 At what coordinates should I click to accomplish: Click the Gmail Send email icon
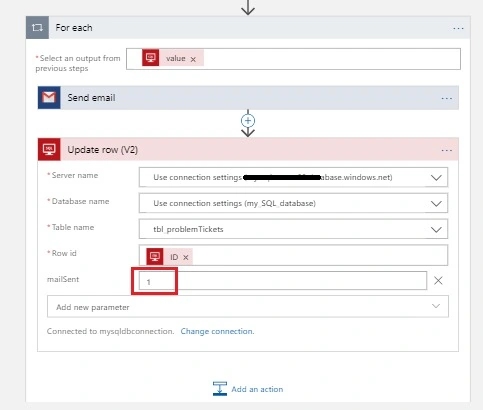pos(49,98)
